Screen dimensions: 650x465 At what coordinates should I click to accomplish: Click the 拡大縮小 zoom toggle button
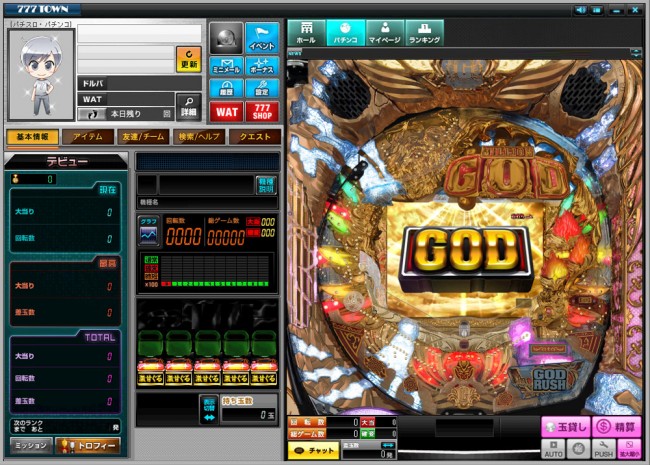tap(629, 449)
